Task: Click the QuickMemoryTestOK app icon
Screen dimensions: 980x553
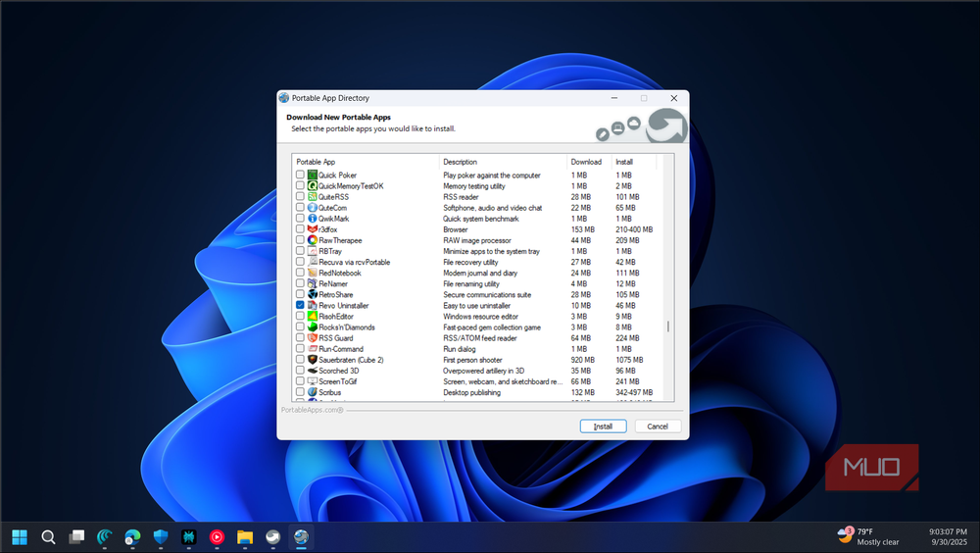Action: 312,185
